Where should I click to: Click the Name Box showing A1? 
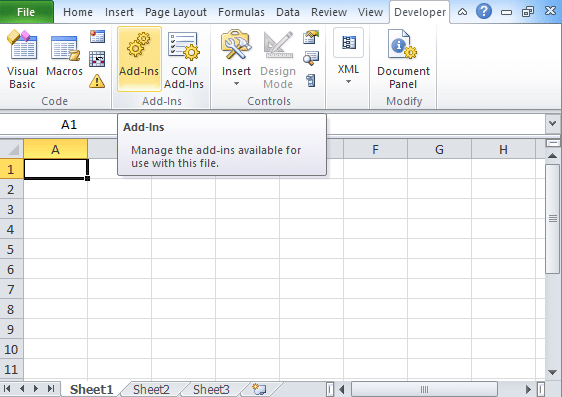69,125
